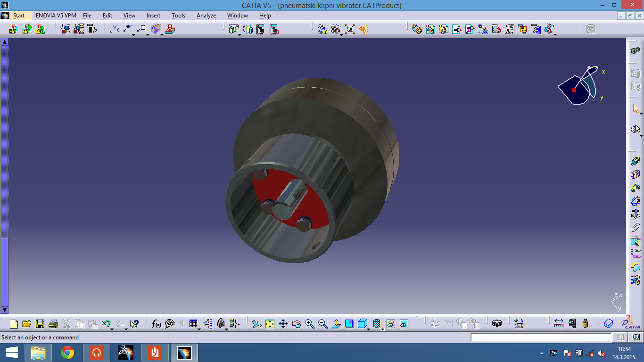This screenshot has height=362, width=644.
Task: Toggle Hide/Show for selected object
Action: click(x=390, y=324)
